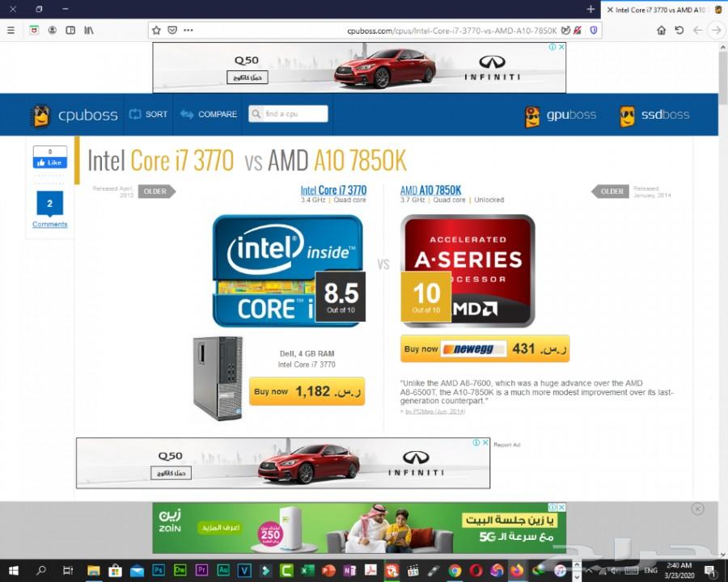728x582 pixels.
Task: Change the ENG input language indicator
Action: coord(650,571)
